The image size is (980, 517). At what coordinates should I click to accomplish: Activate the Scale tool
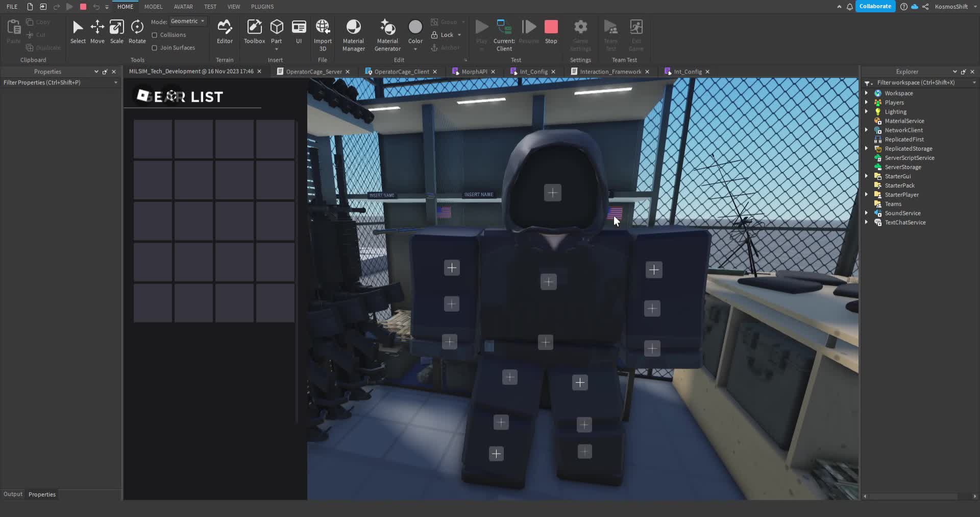coord(116,32)
